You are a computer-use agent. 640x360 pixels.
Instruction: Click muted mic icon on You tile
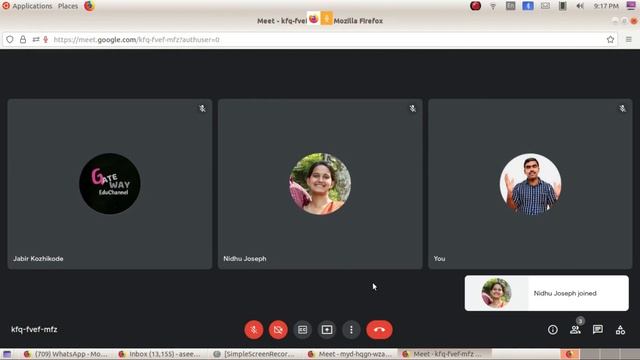pos(622,109)
